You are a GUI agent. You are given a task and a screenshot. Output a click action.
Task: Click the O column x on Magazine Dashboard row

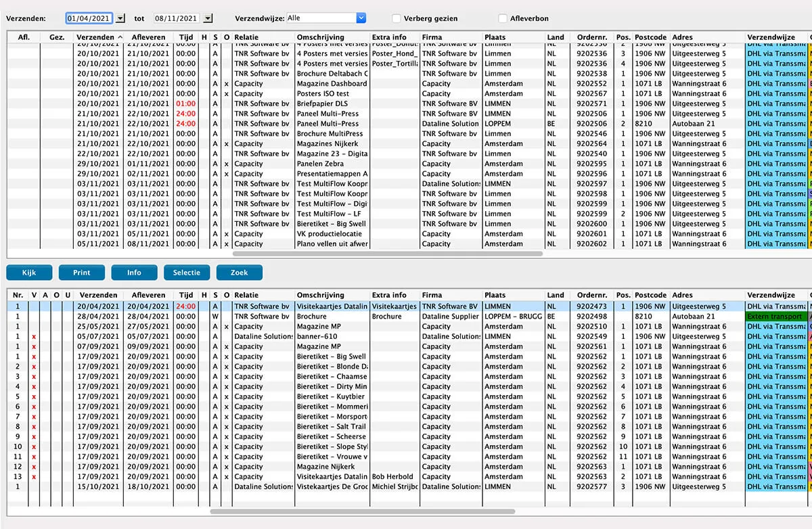click(x=227, y=84)
